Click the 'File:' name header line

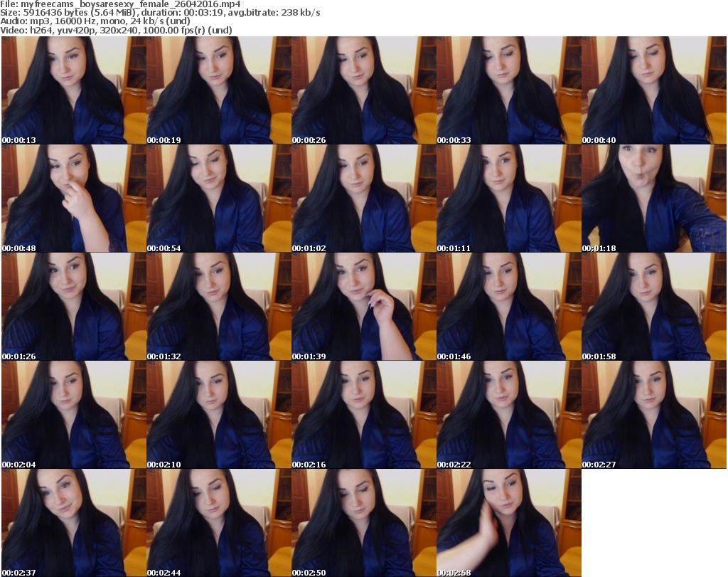point(120,4)
